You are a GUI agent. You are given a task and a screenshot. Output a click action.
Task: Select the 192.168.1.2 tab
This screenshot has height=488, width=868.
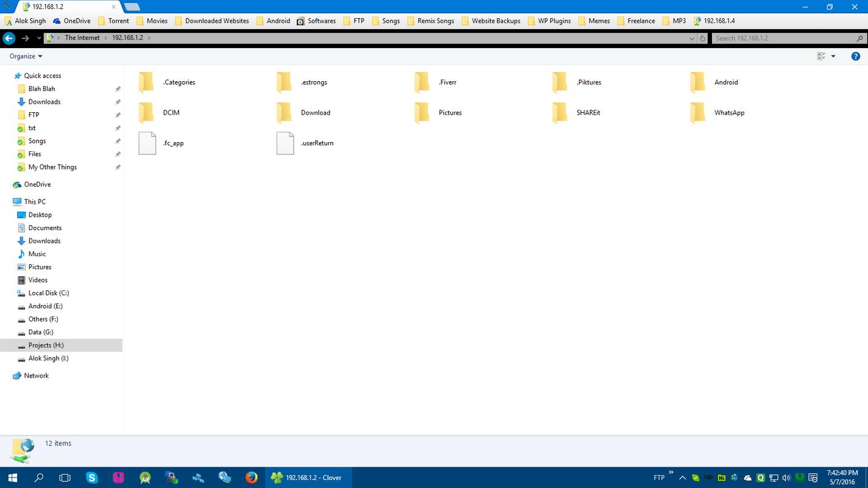click(x=67, y=7)
